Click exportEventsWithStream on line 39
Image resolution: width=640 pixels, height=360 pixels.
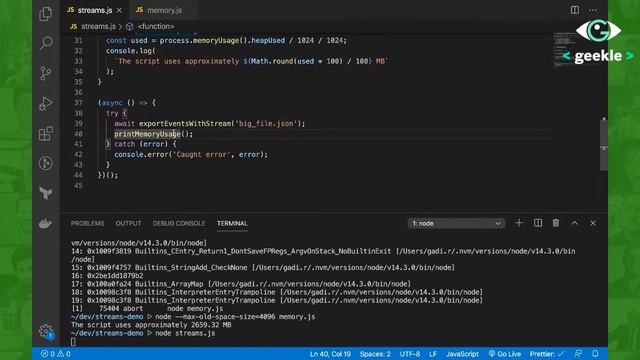point(185,124)
